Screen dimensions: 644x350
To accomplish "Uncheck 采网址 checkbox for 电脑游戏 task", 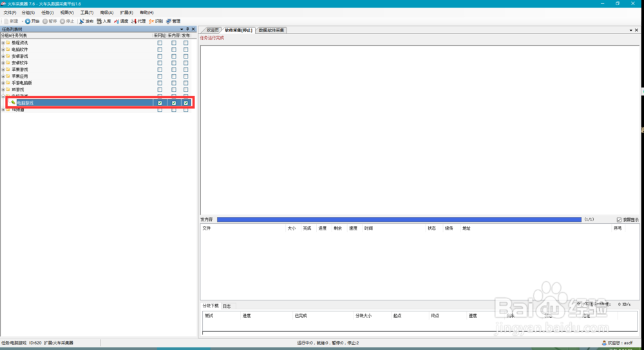I will (160, 103).
